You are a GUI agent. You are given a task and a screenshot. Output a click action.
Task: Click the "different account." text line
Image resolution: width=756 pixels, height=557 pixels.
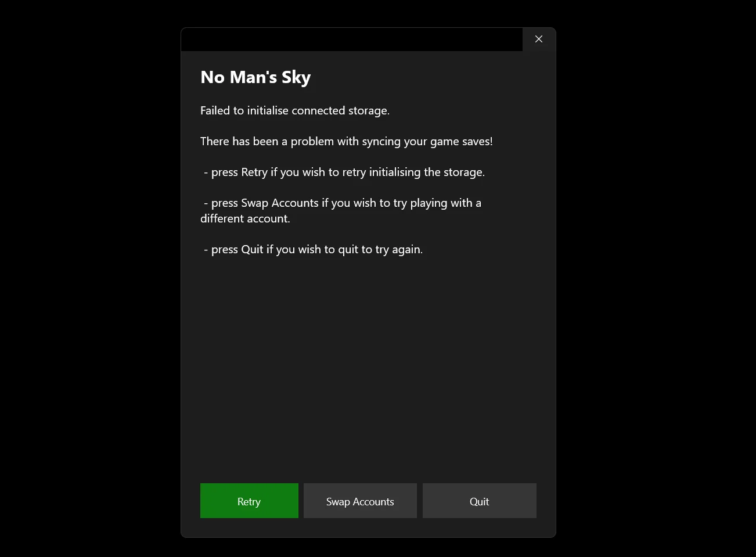tap(245, 218)
